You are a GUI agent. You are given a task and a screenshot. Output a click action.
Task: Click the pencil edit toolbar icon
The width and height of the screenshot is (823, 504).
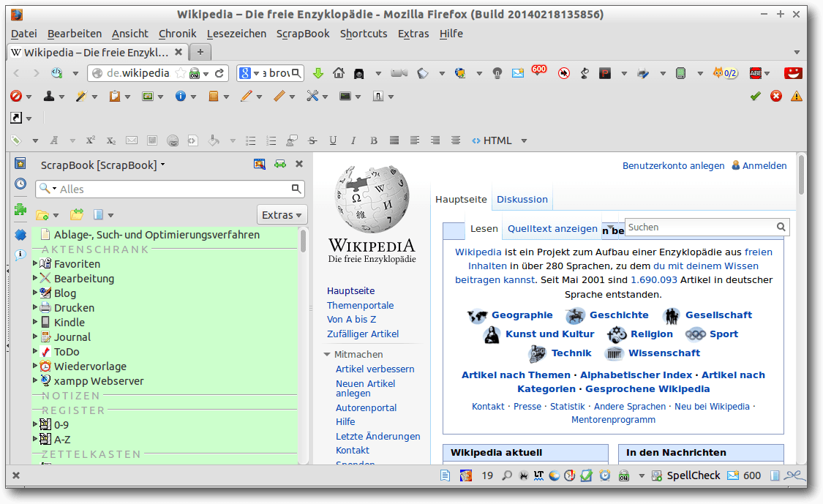246,96
